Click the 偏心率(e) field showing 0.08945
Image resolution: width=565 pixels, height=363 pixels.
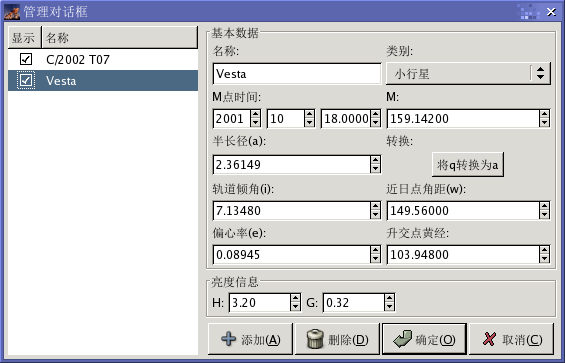292,254
